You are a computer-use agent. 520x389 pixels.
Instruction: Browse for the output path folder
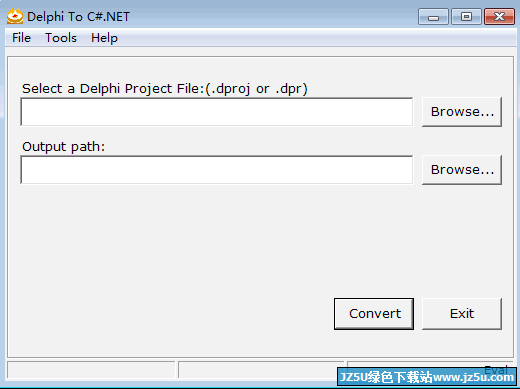tap(462, 170)
